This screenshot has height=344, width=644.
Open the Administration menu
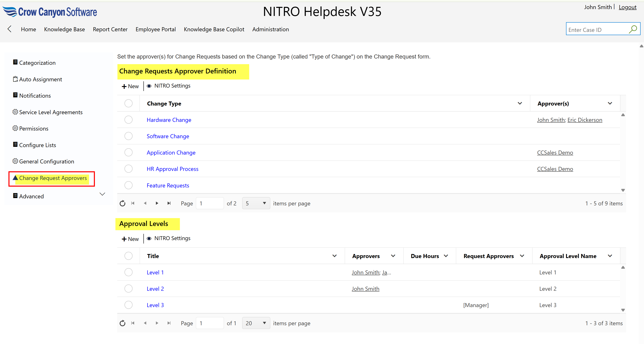[x=271, y=29]
